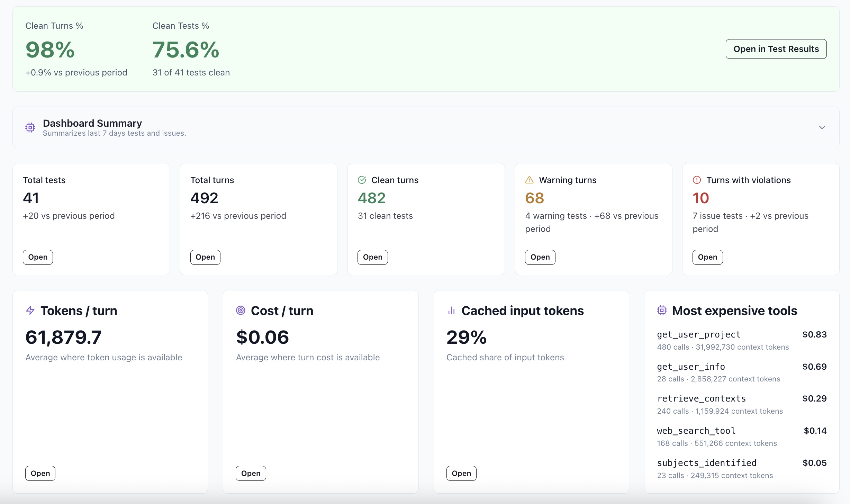Click the 98% Clean Turns value
Image resolution: width=850 pixels, height=504 pixels.
[x=50, y=49]
